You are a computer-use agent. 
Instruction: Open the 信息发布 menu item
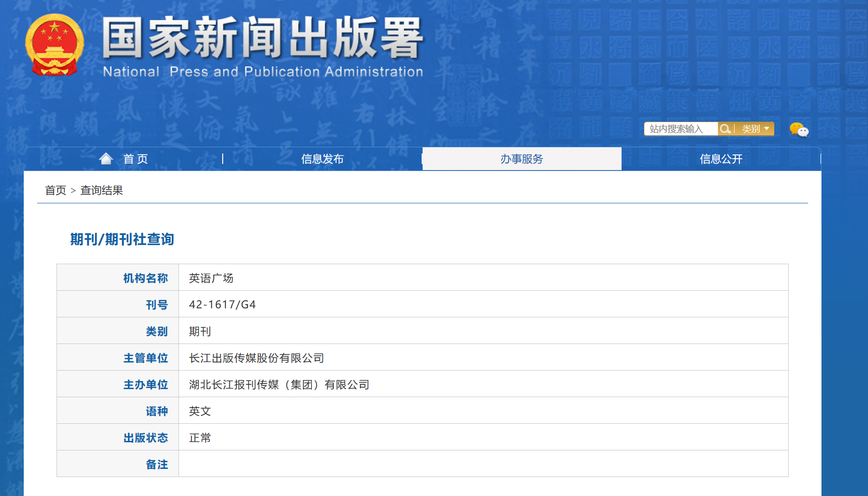pyautogui.click(x=322, y=159)
